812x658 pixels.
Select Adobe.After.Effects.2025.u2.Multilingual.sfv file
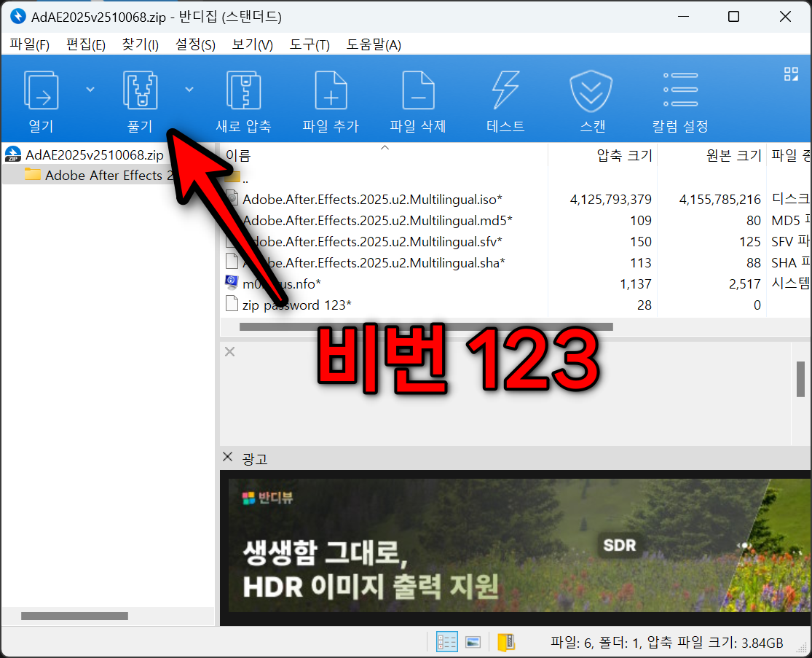coord(372,242)
